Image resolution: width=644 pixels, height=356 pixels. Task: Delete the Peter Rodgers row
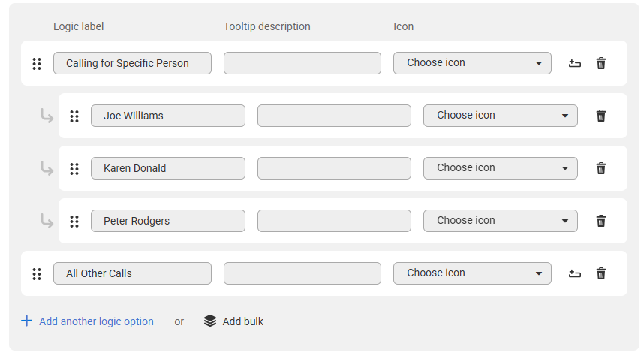click(601, 221)
